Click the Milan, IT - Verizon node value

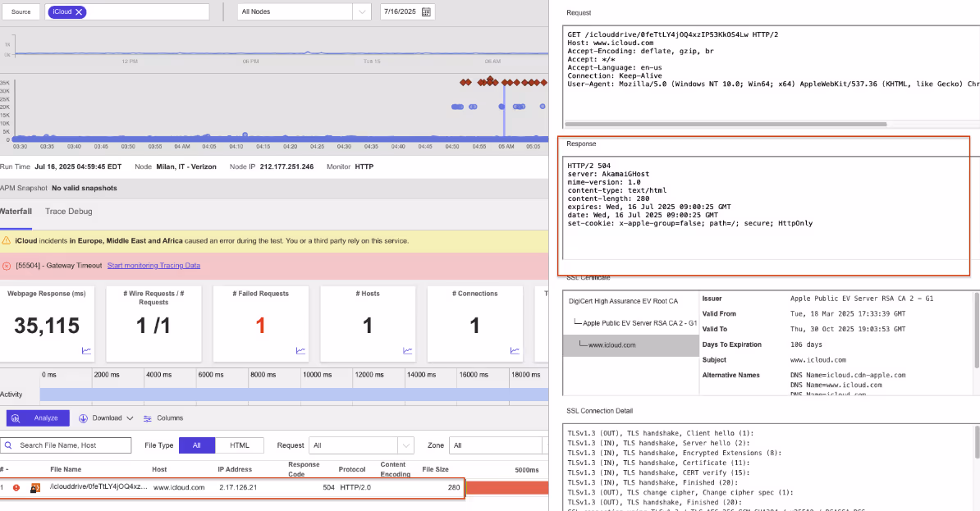point(186,167)
